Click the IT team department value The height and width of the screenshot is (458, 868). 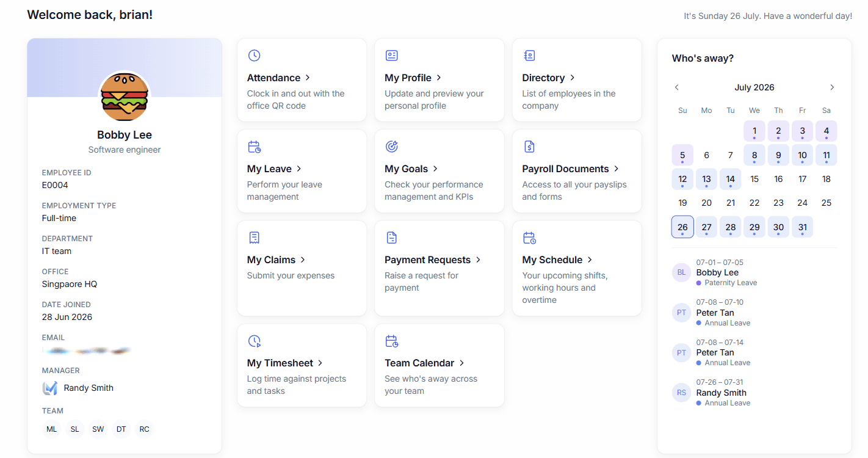pyautogui.click(x=57, y=251)
